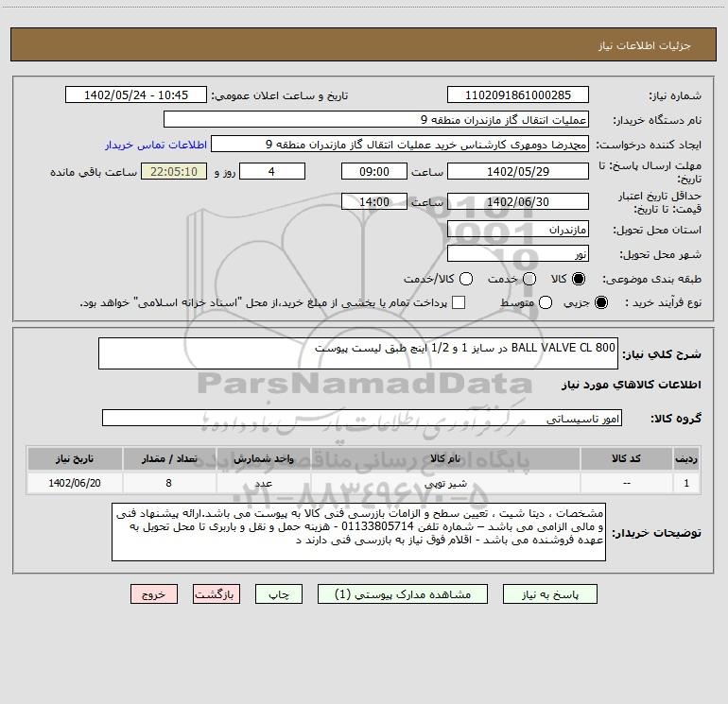This screenshot has width=728, height=704.
Task: Select the کالا/خدمت radio option
Action: click(466, 279)
